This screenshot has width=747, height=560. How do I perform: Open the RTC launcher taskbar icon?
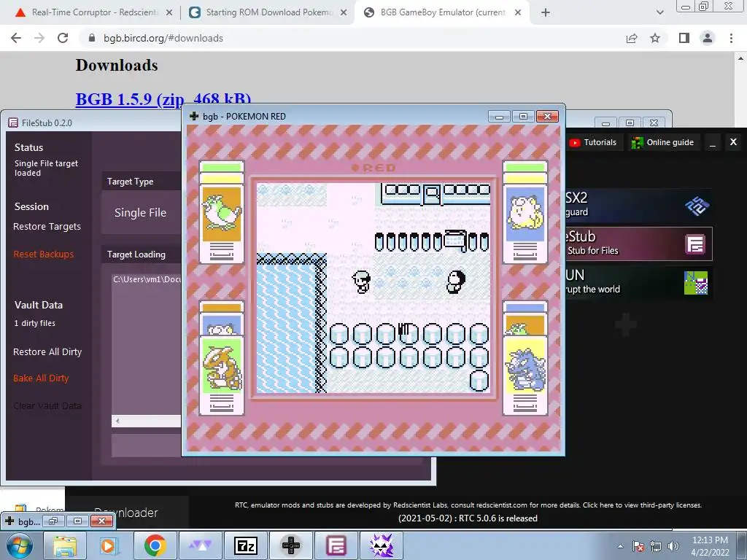pos(382,545)
